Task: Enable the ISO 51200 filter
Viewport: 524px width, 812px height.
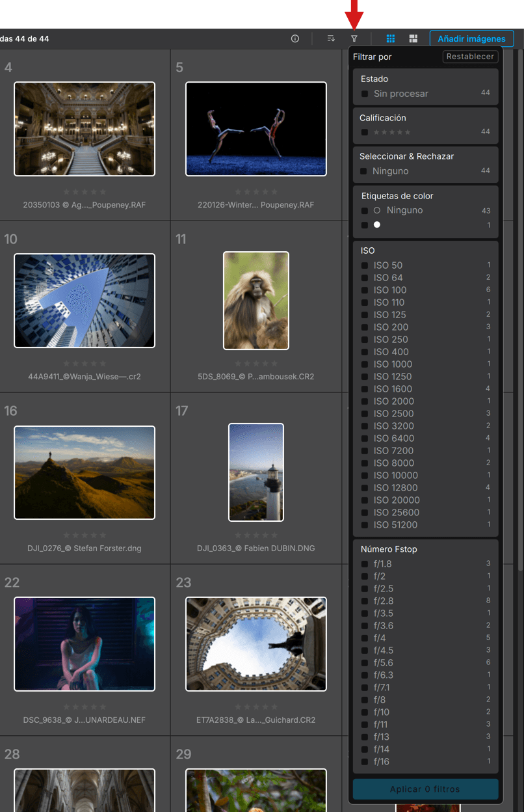Action: pyautogui.click(x=365, y=525)
